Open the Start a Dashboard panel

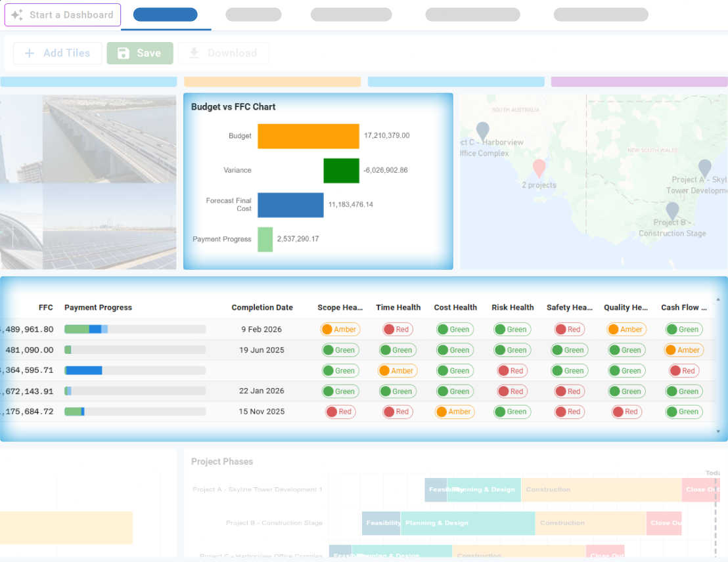(62, 14)
